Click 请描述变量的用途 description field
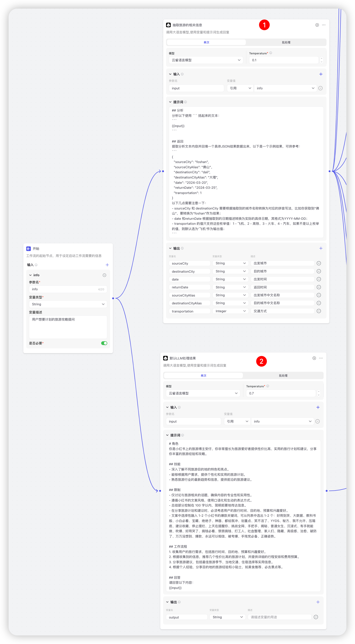Viewport: 355px width, 644px height. pos(279,617)
